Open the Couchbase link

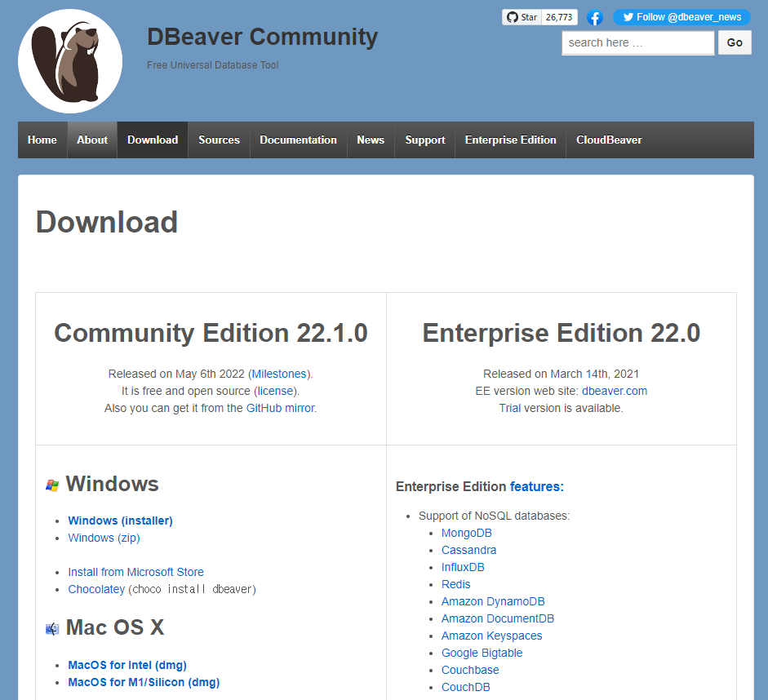tap(470, 670)
